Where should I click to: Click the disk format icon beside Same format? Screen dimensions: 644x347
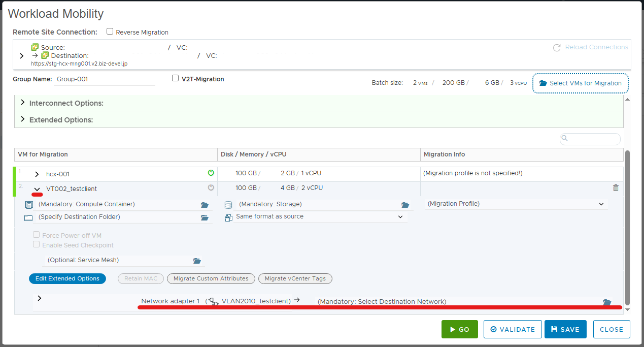tap(228, 217)
